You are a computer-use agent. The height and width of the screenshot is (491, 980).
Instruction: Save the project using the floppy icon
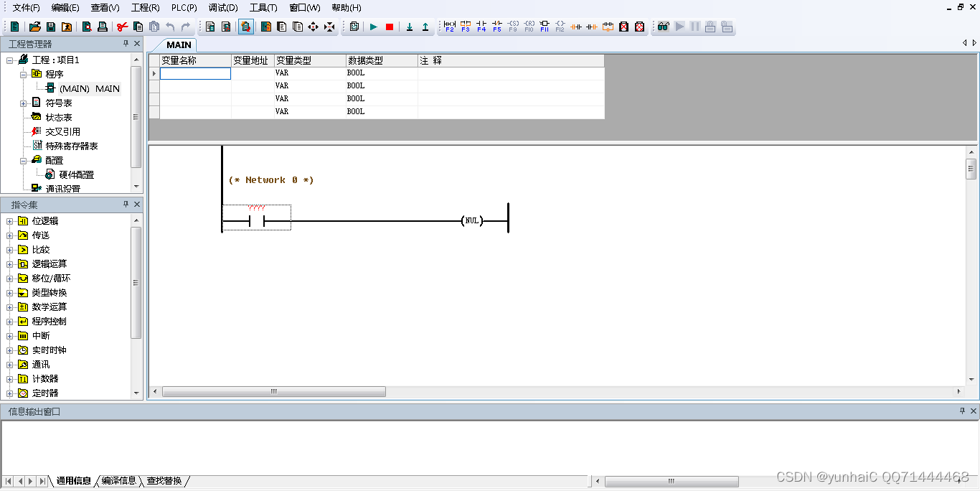click(x=50, y=27)
